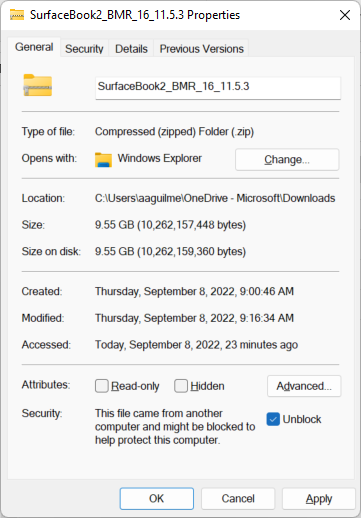The width and height of the screenshot is (361, 518).
Task: Click the file name input field
Action: click(x=218, y=88)
